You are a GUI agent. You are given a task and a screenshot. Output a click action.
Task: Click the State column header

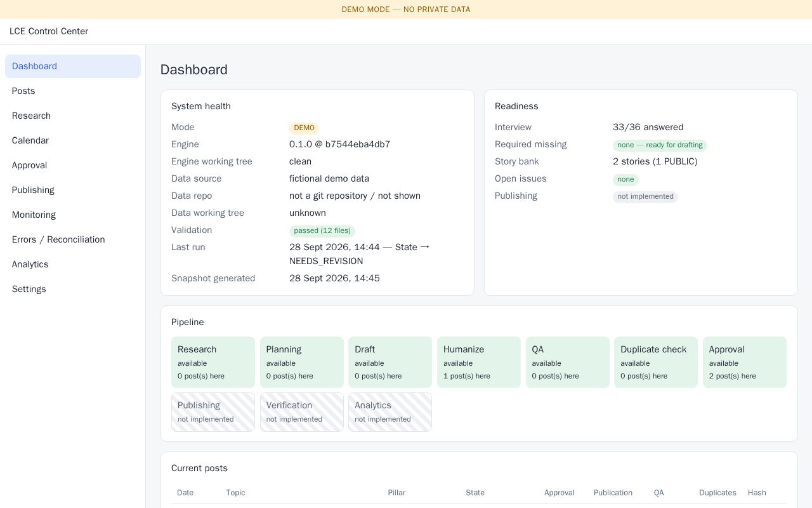pos(475,493)
